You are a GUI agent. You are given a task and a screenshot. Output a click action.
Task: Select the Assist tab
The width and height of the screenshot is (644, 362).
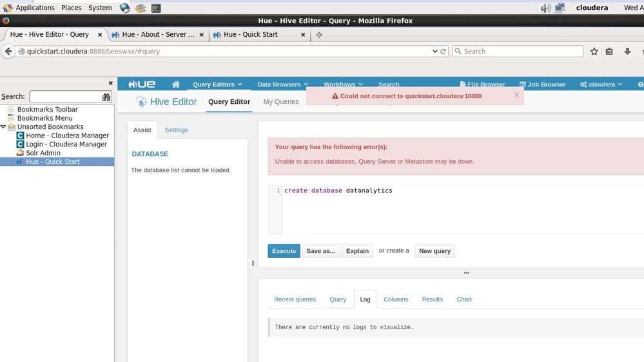pyautogui.click(x=142, y=130)
